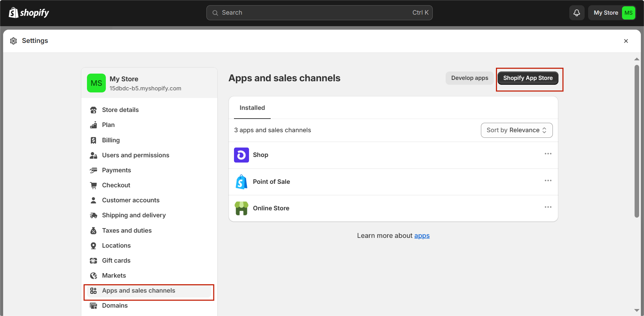Expand the Online Store options menu
Image resolution: width=644 pixels, height=316 pixels.
pyautogui.click(x=548, y=207)
